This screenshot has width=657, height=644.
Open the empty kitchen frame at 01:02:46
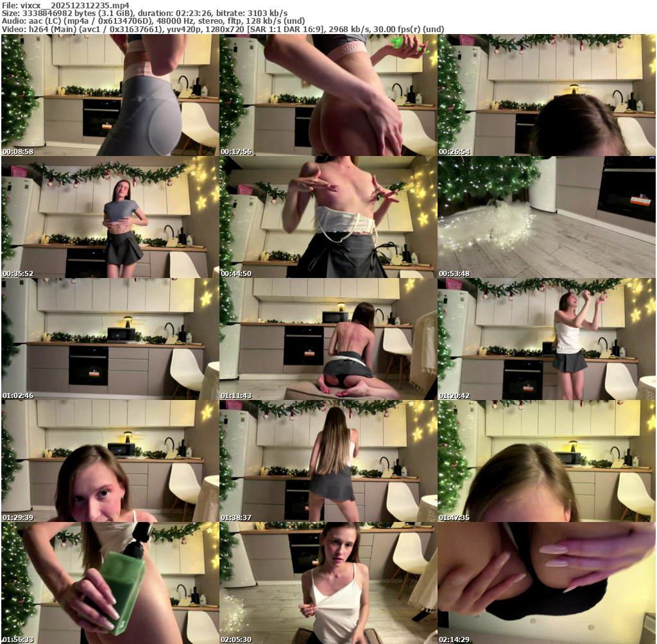click(x=110, y=339)
